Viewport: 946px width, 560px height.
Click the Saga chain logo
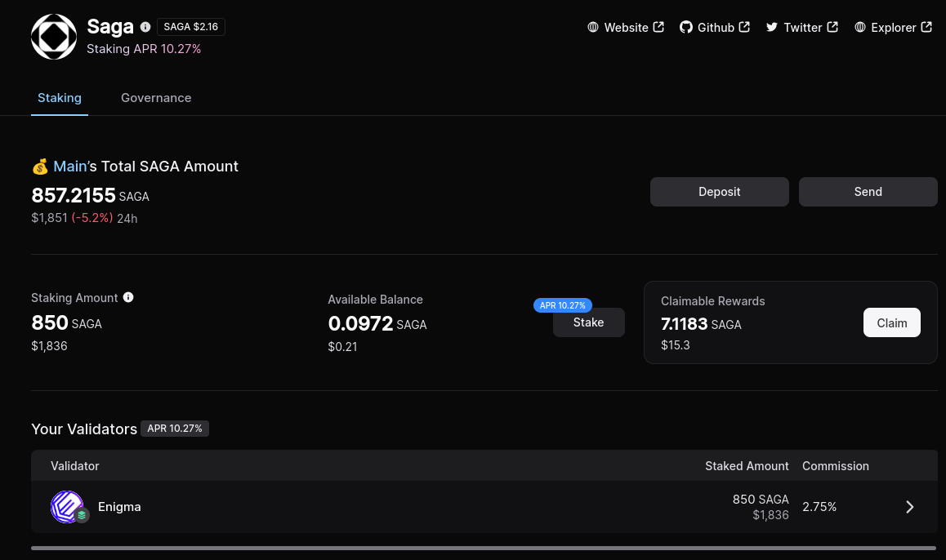coord(54,37)
